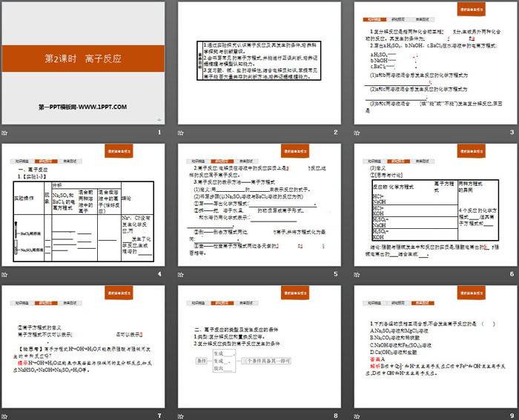Click the transition star icon under slide 8
Viewport: 519px width, 420px height.
click(182, 416)
